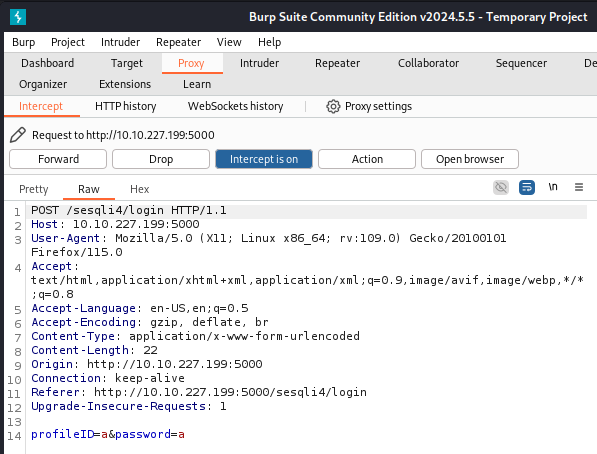The image size is (597, 454).
Task: Toggle the blue word wrap icon
Action: [x=527, y=187]
